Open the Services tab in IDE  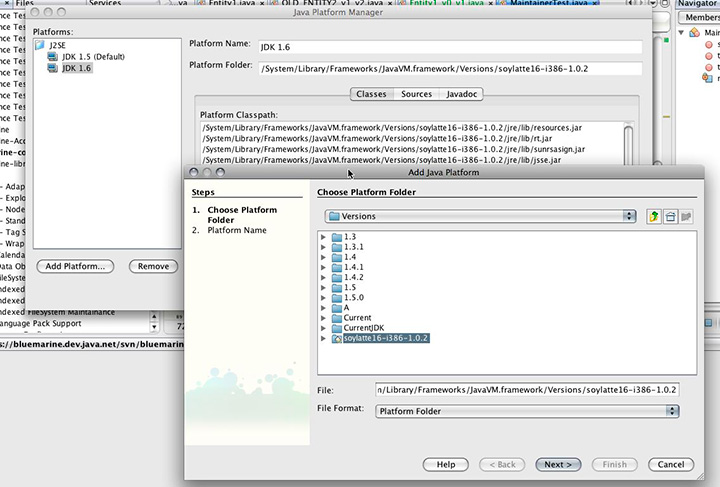(x=105, y=3)
